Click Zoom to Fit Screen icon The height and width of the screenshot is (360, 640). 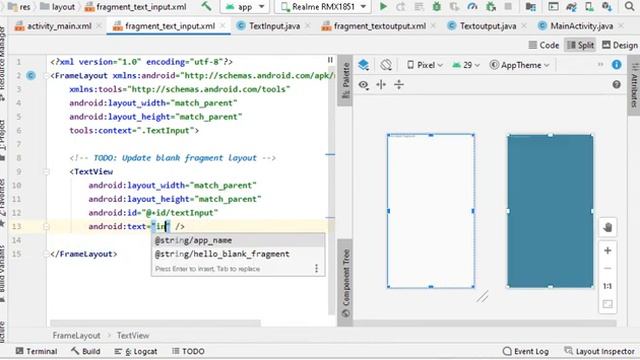607,304
